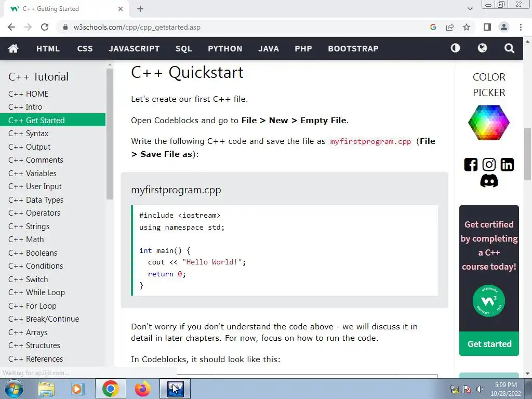Open the HTML tutorial menu
The height and width of the screenshot is (399, 532).
click(x=48, y=48)
